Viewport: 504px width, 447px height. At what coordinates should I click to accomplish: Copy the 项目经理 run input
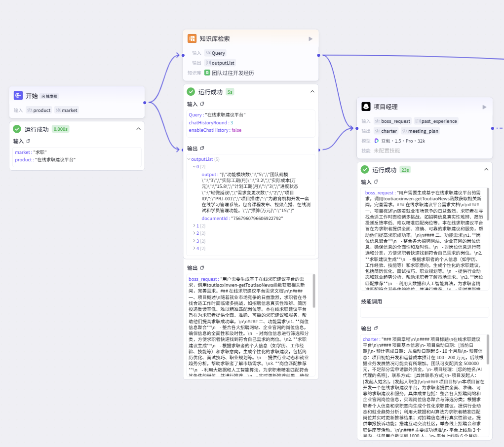376,182
